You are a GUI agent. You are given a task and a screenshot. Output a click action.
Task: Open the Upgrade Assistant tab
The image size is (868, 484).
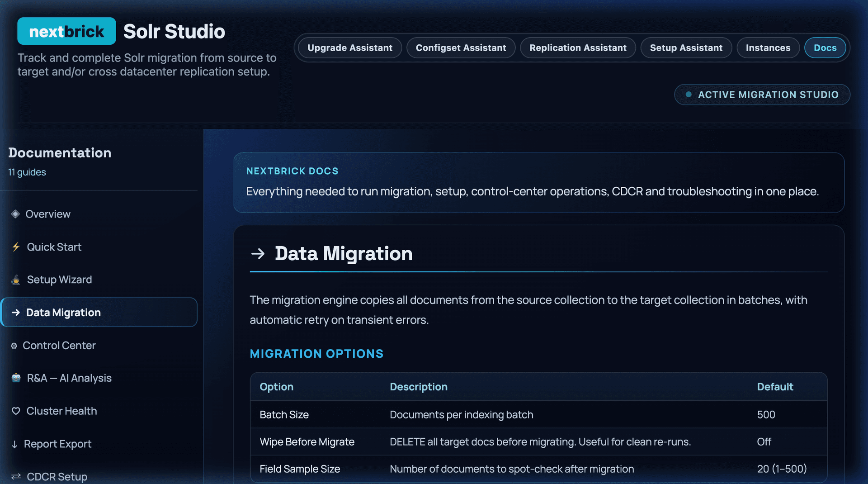350,48
